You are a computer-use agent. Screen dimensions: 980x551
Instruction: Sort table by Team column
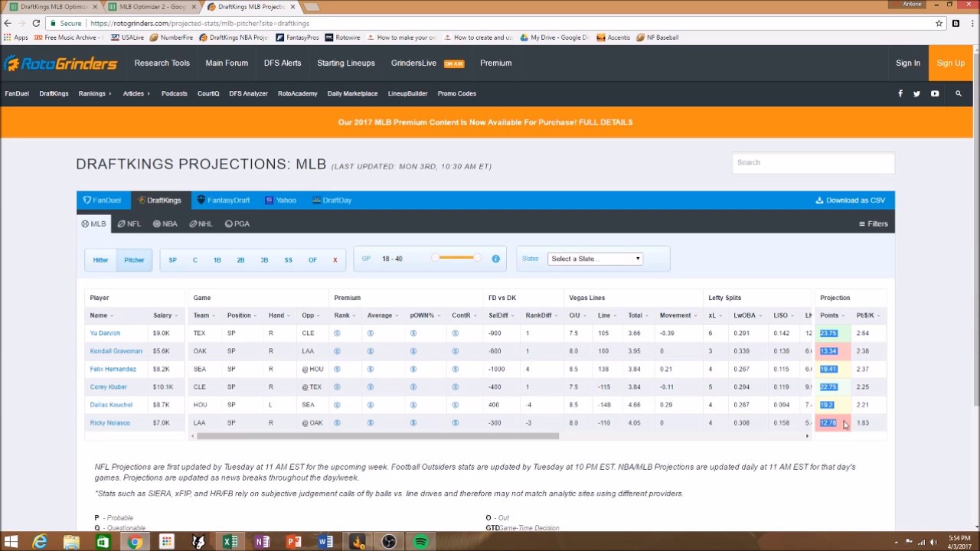(x=204, y=315)
